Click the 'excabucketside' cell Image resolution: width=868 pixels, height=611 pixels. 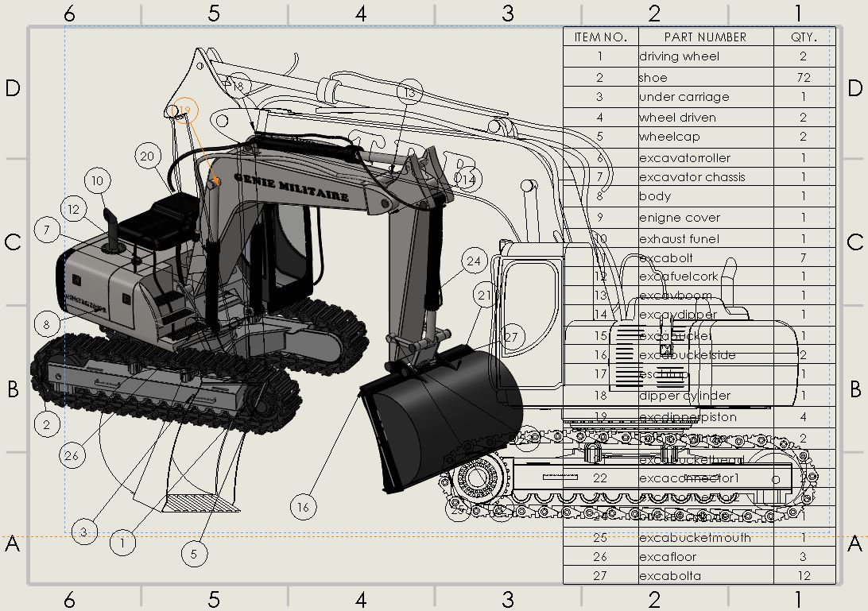pyautogui.click(x=706, y=354)
